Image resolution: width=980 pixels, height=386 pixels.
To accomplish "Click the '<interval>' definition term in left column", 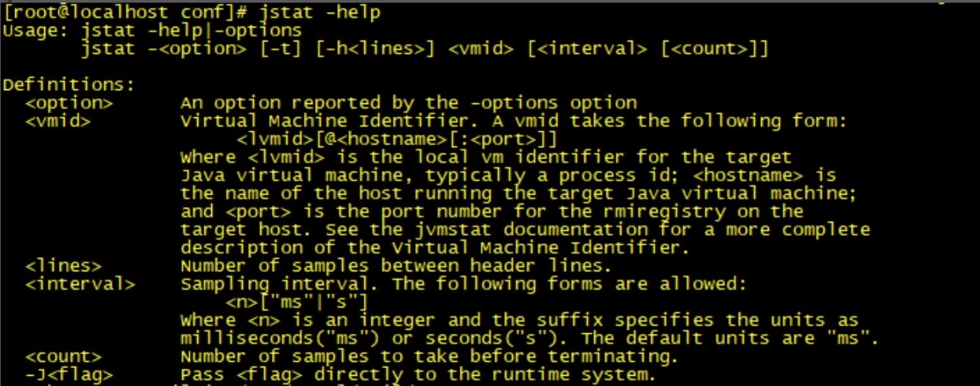I will click(x=80, y=284).
